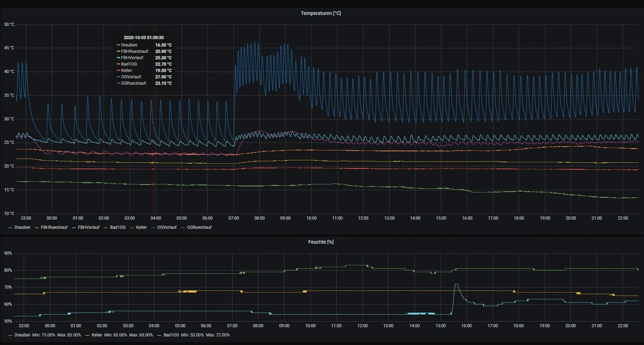Open the color picker for the OGRuecklauf legend line
The image size is (644, 345).
184,227
